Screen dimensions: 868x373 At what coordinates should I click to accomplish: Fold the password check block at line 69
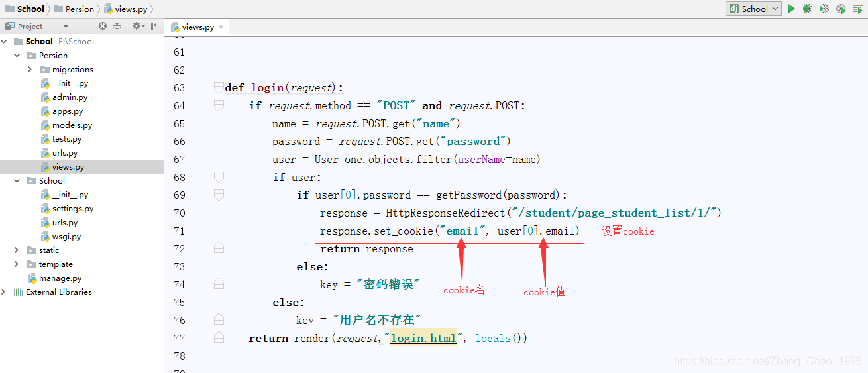click(x=219, y=195)
